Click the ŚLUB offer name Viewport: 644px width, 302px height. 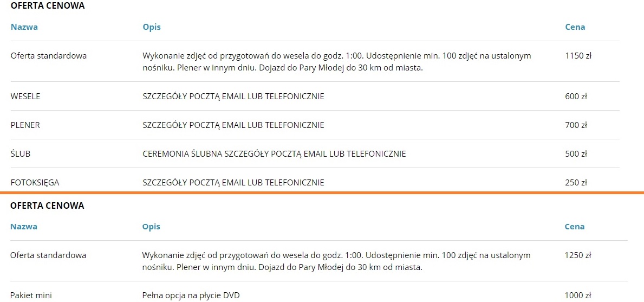pyautogui.click(x=21, y=154)
